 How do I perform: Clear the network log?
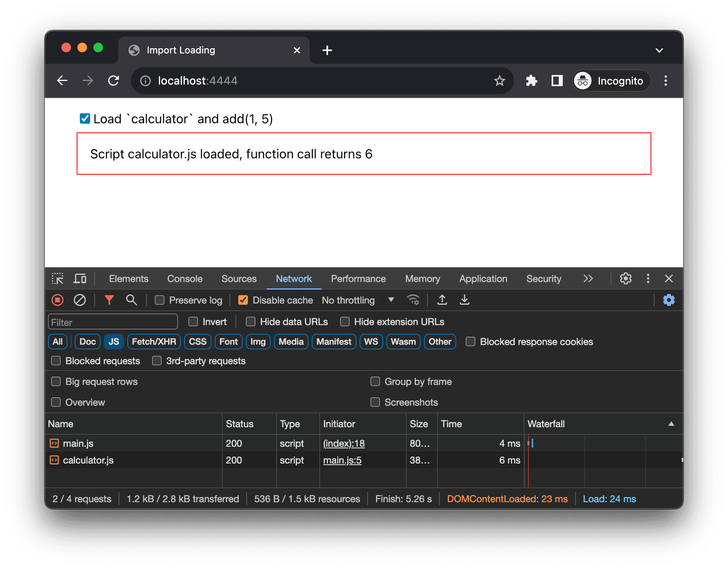(79, 300)
